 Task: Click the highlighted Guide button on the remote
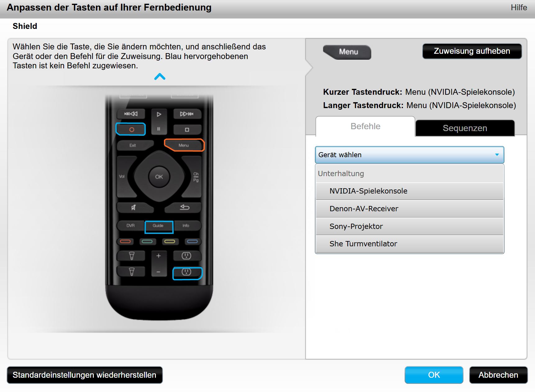tap(159, 227)
